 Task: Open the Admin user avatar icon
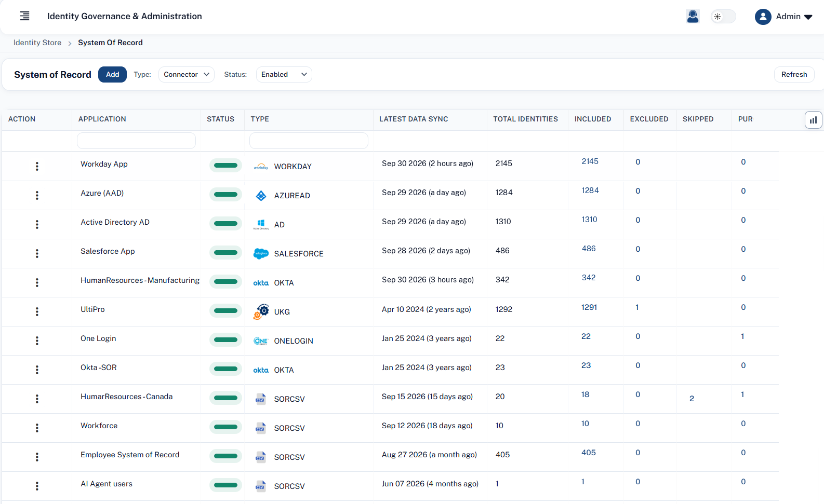763,17
